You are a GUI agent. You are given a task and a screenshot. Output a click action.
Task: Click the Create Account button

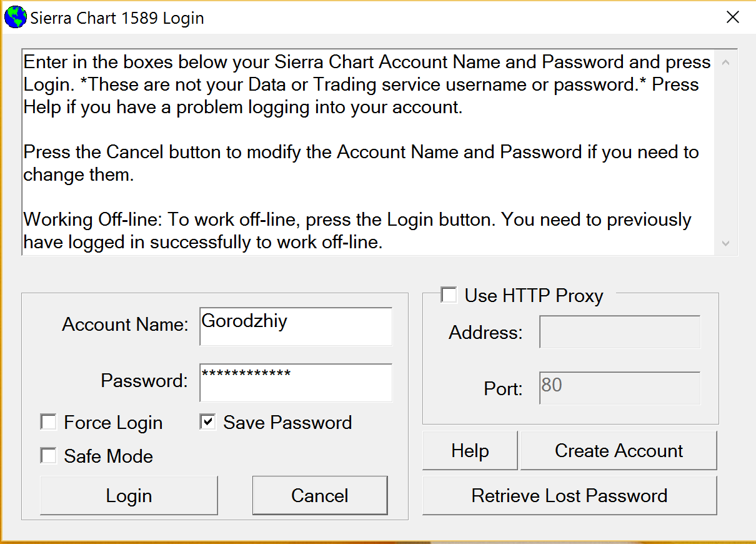point(619,451)
